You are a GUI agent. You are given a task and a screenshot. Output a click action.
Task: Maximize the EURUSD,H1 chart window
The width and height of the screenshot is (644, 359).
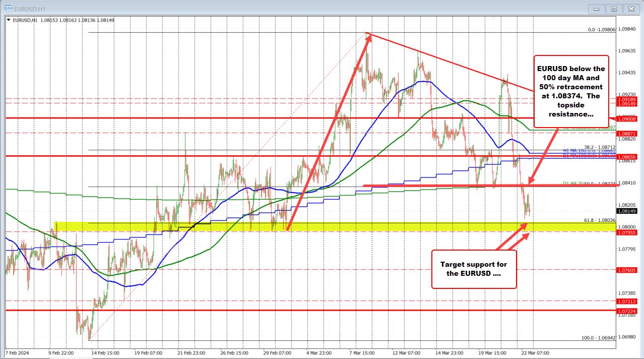pyautogui.click(x=613, y=9)
